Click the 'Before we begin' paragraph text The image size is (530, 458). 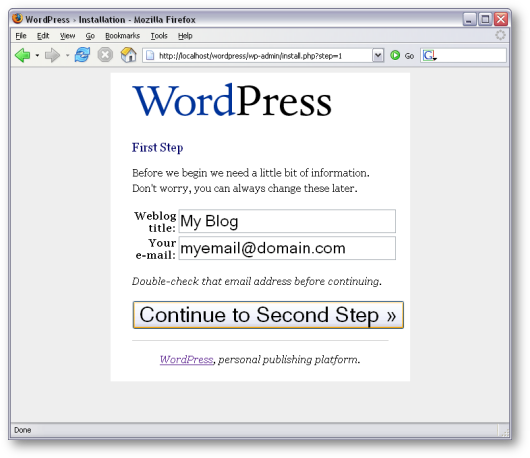click(251, 180)
